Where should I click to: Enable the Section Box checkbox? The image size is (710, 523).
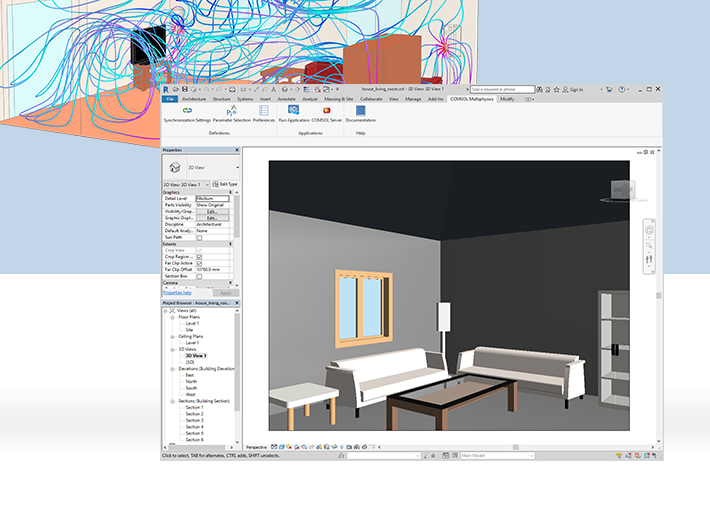pos(199,276)
